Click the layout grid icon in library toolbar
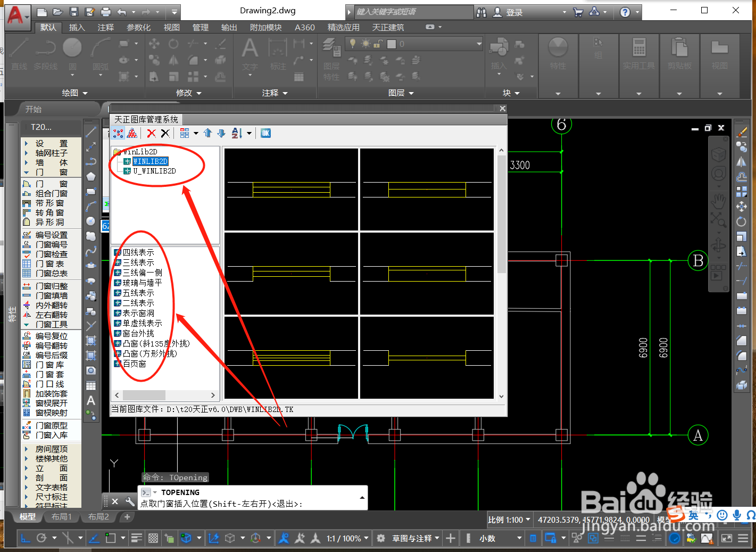Screen dimensions: 756x552 click(x=185, y=133)
